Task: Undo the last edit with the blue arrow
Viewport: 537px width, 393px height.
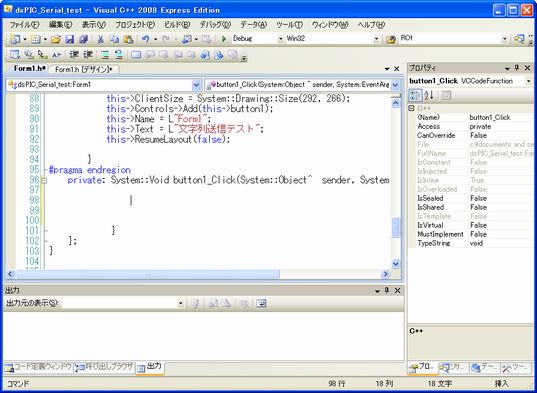Action: coord(145,39)
